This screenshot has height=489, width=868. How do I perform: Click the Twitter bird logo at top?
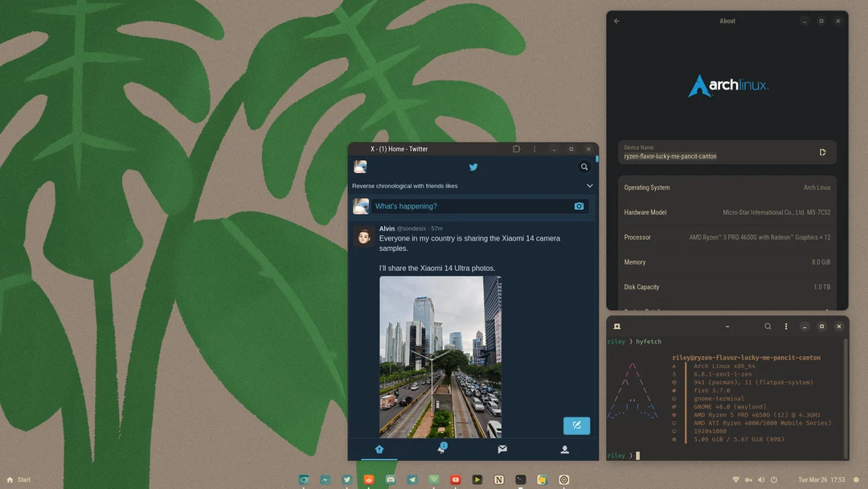(x=473, y=167)
